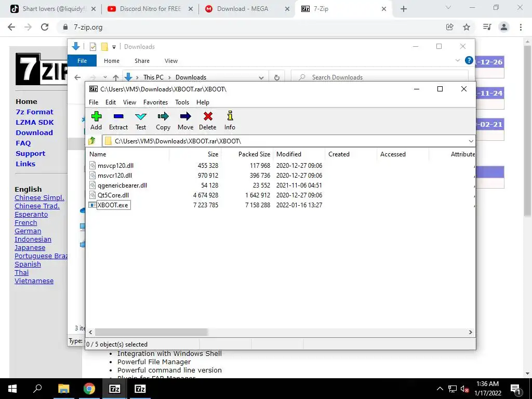Sort by the Size column header

pos(195,154)
